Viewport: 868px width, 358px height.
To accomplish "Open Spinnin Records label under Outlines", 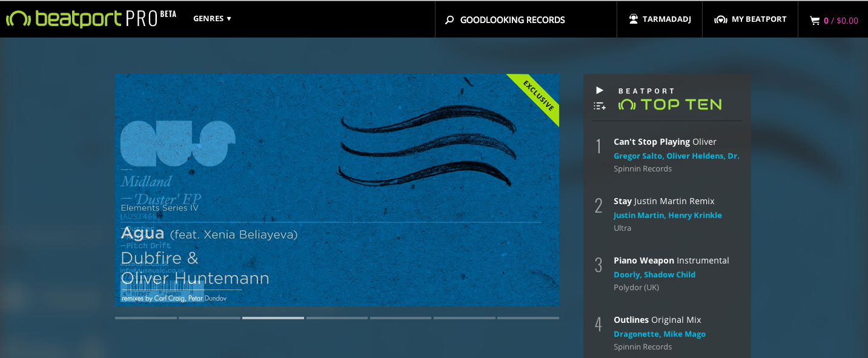I will click(643, 347).
